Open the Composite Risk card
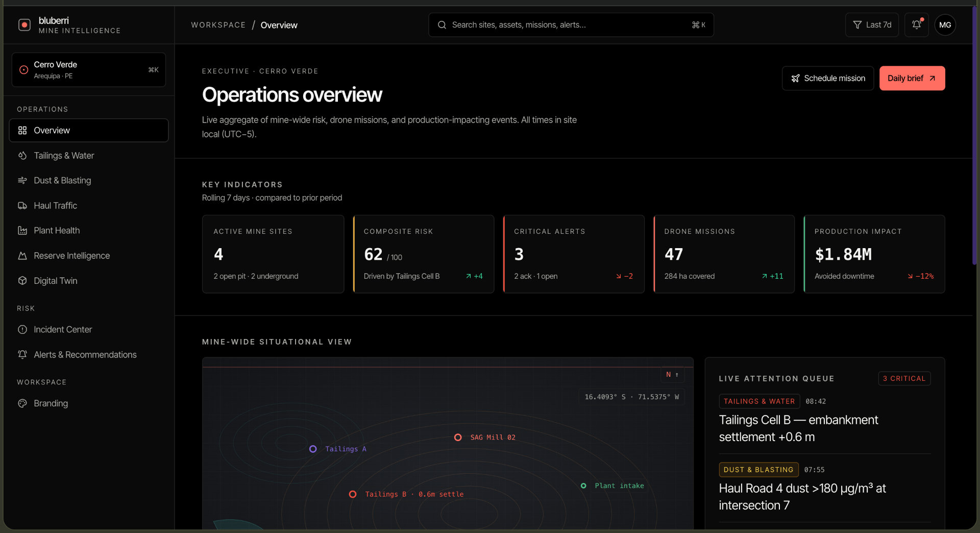Screen dimensions: 980x533 (x=423, y=254)
